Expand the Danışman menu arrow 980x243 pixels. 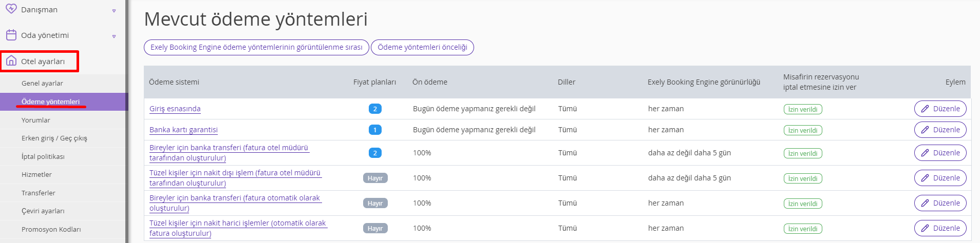(114, 10)
